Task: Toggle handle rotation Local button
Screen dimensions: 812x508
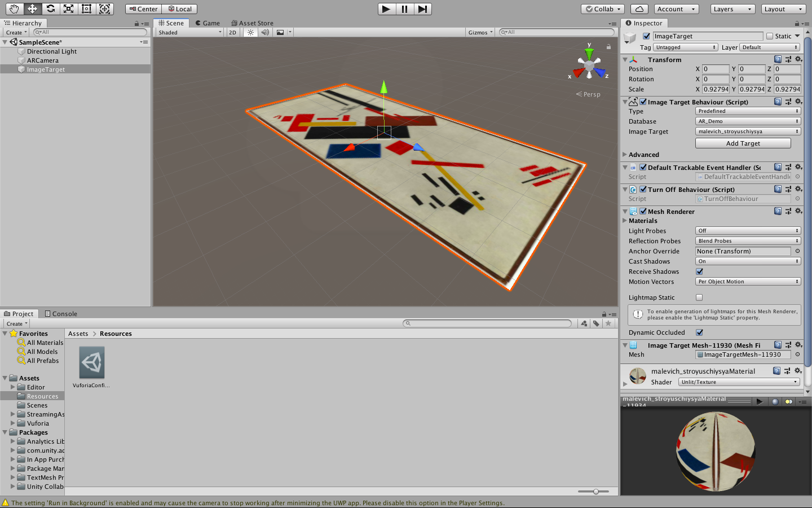Action: point(180,9)
